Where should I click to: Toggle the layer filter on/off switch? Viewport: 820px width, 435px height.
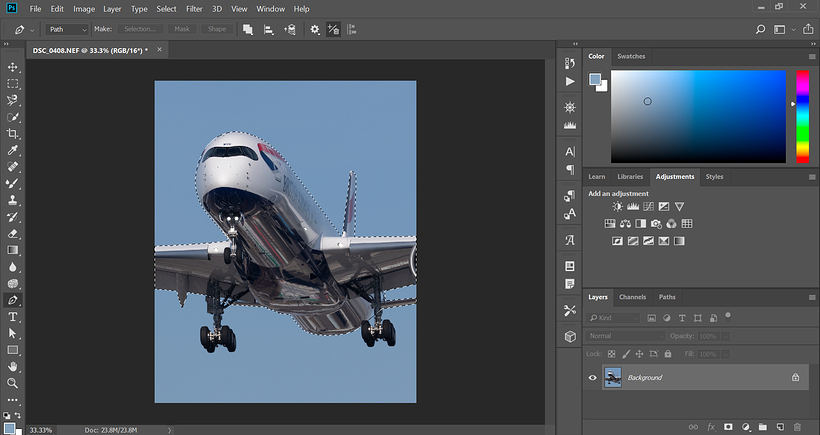pyautogui.click(x=727, y=315)
